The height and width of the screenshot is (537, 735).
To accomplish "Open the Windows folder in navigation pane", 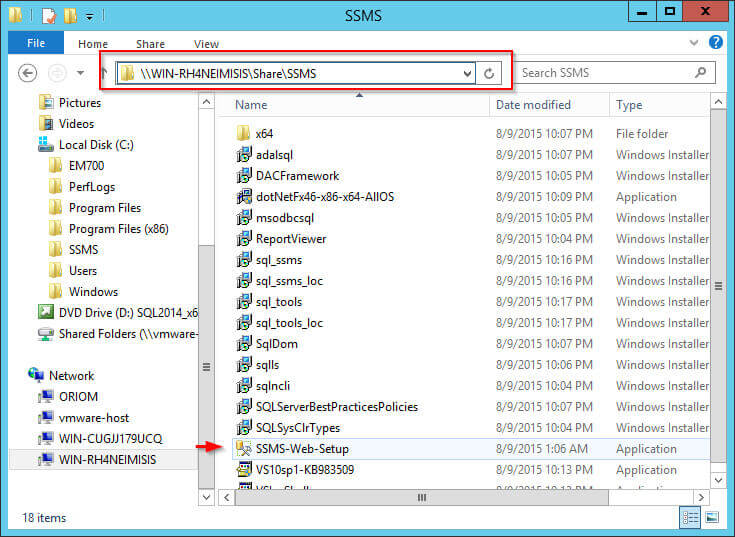I will [93, 291].
